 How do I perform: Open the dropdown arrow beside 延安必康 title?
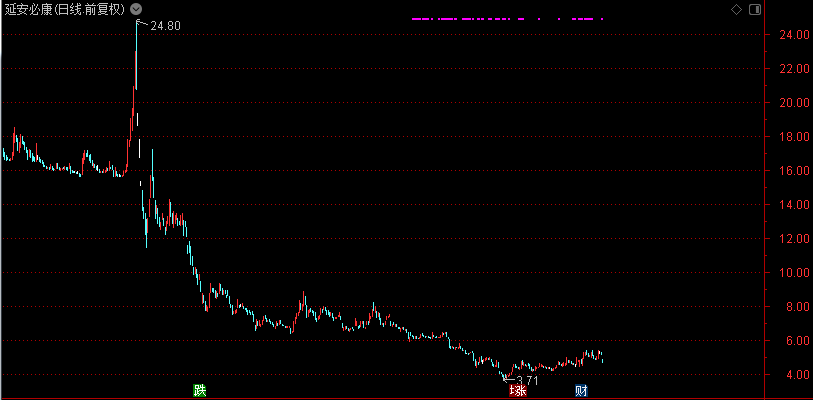[x=136, y=10]
